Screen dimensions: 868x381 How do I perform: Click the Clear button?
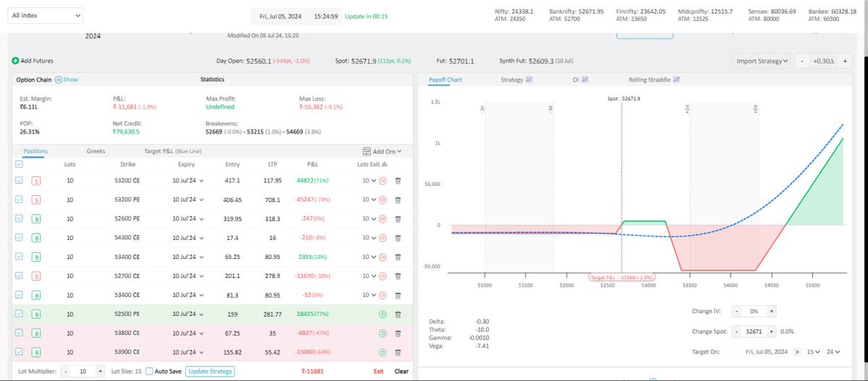[401, 371]
